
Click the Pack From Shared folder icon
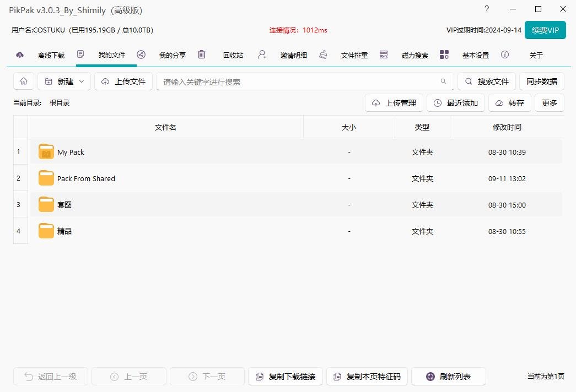coord(46,178)
